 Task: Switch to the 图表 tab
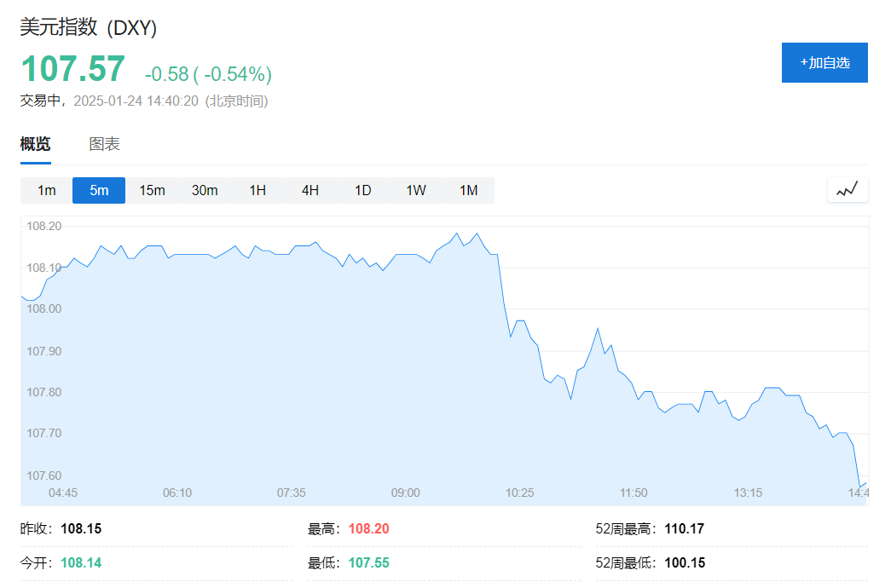click(104, 144)
